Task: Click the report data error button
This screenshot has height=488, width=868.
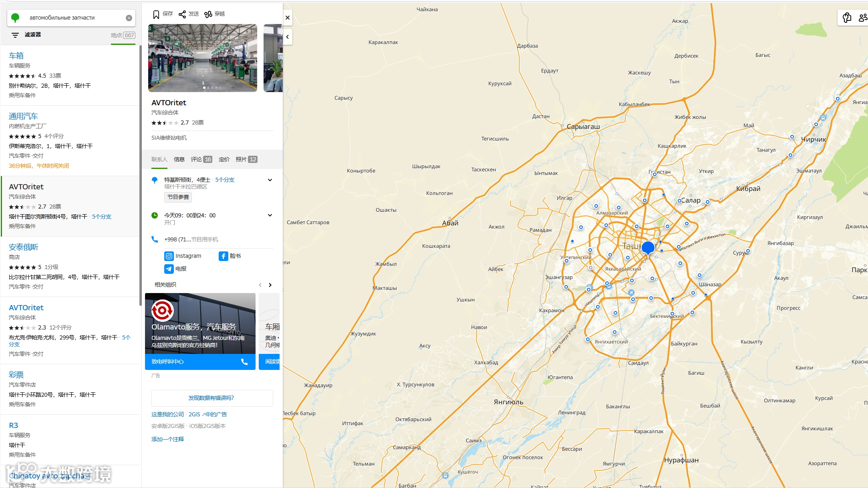Action: (212, 398)
